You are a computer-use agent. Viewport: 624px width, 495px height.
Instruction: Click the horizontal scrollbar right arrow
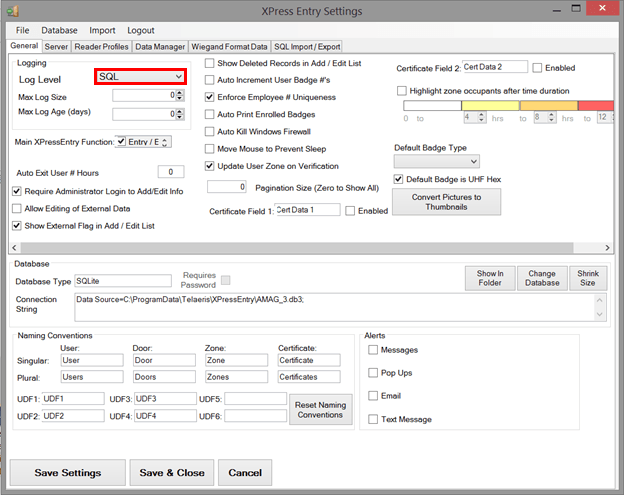(x=607, y=248)
